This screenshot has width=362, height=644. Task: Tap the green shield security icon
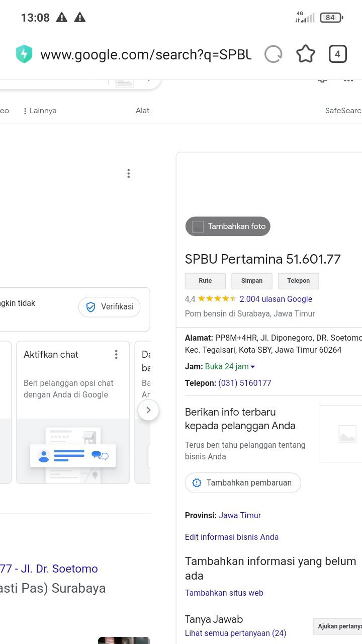click(x=24, y=54)
